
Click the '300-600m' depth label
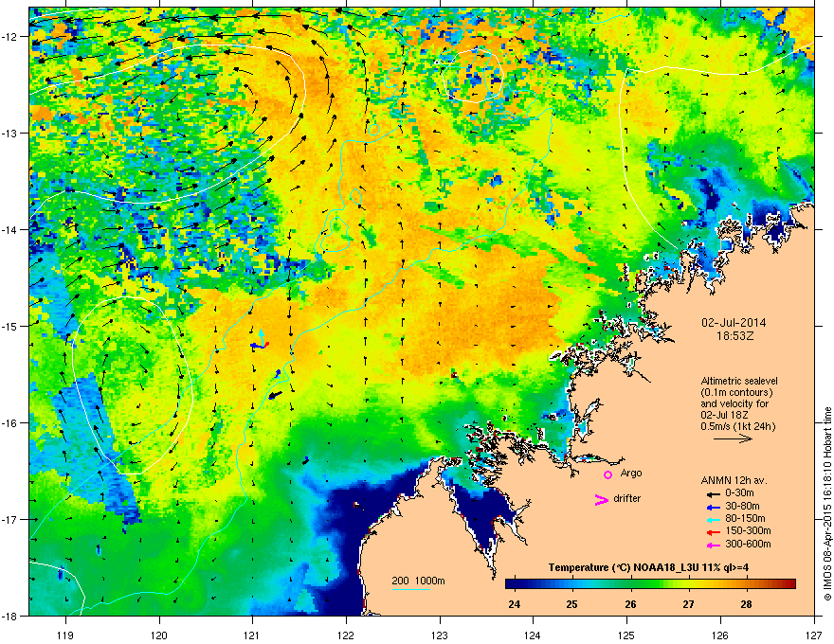coord(748,544)
